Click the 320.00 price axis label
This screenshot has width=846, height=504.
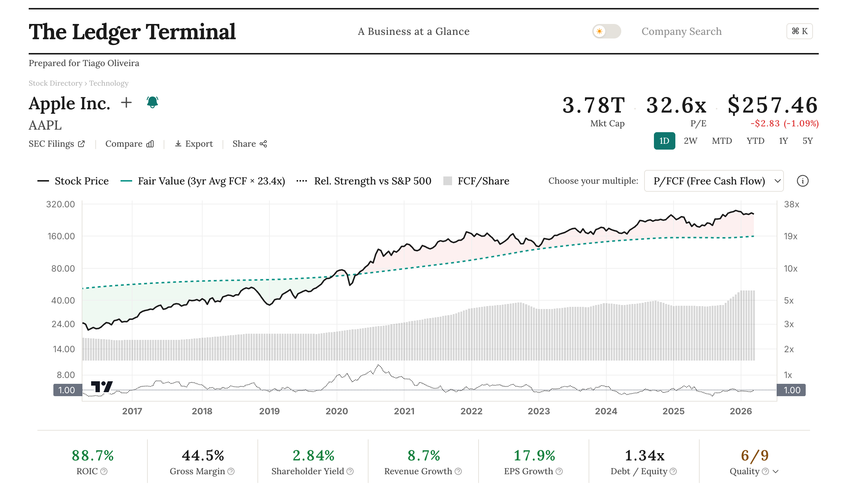(x=61, y=204)
